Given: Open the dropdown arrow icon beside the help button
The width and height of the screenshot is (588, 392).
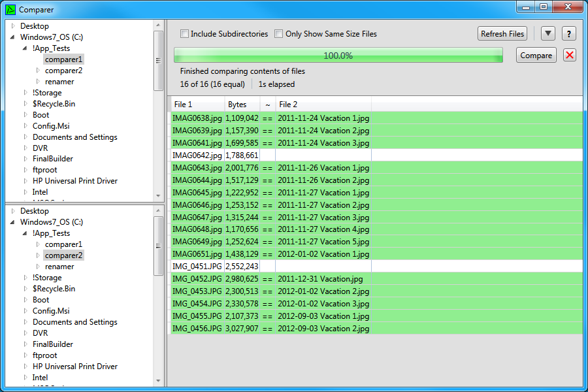Looking at the screenshot, I should pos(548,33).
